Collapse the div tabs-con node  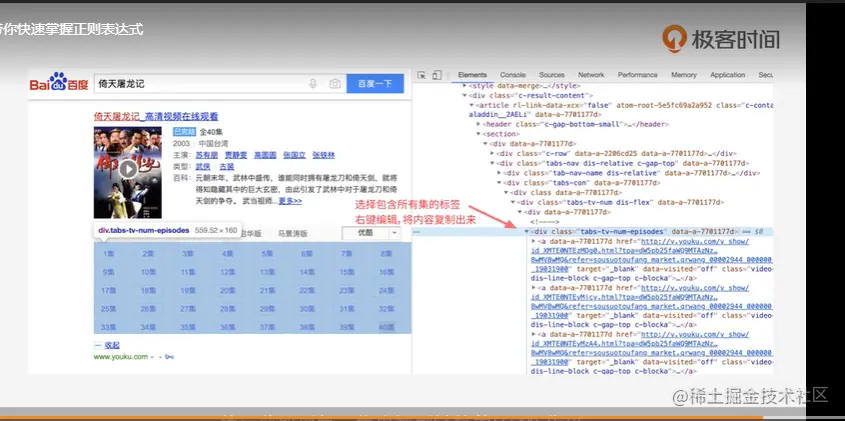498,183
